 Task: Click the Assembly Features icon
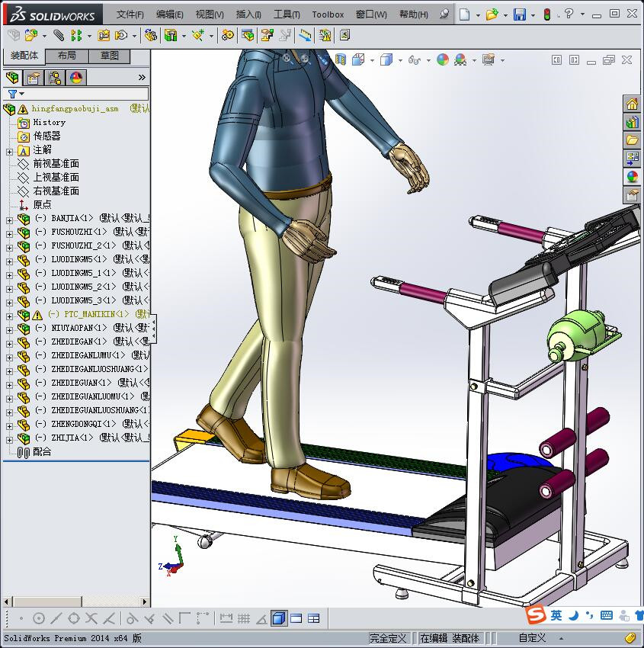[x=171, y=36]
